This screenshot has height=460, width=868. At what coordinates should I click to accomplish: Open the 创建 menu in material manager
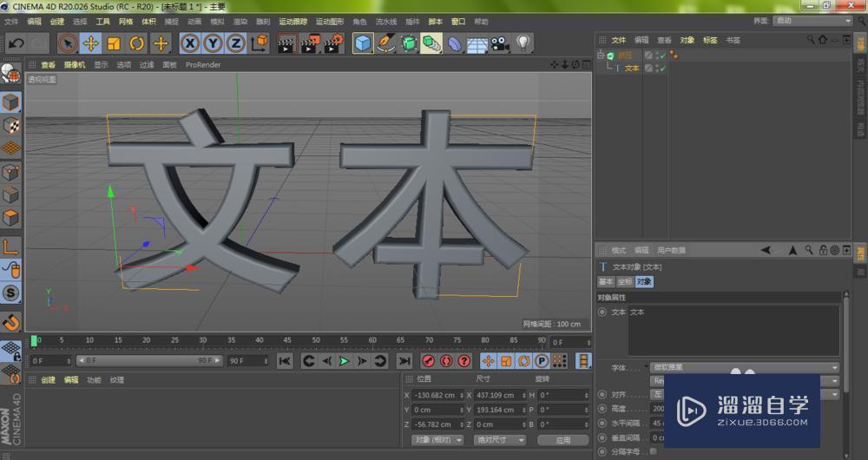48,380
